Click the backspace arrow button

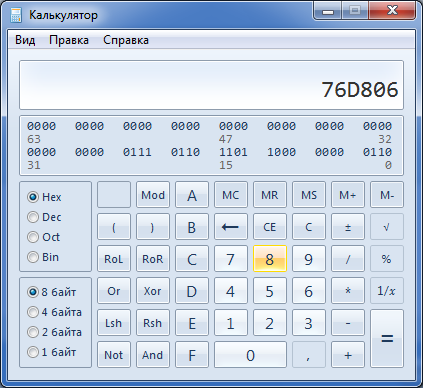click(x=231, y=227)
